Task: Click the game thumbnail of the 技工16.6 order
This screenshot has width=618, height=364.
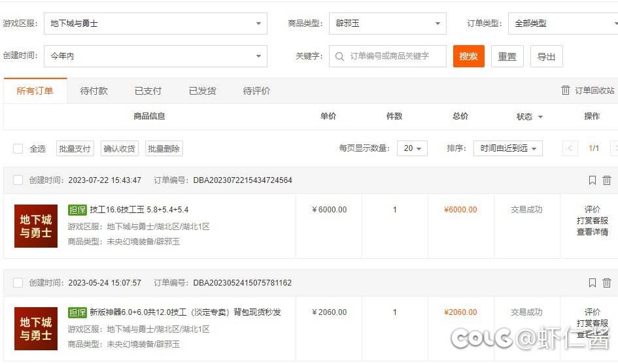Action: [x=36, y=226]
